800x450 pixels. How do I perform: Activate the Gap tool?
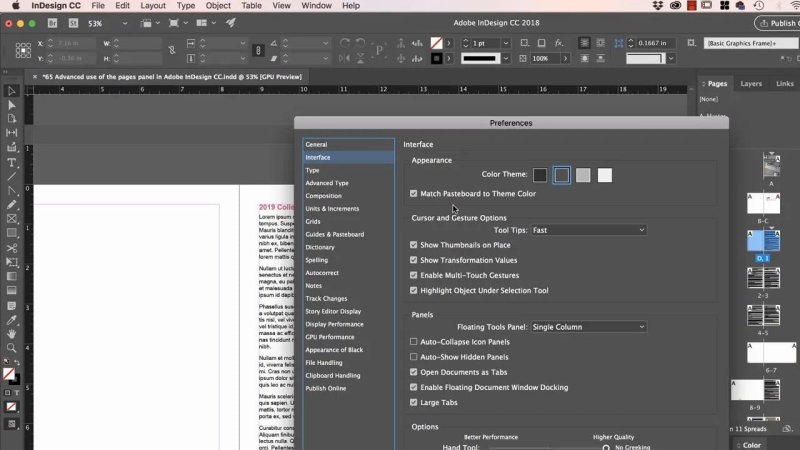point(11,133)
